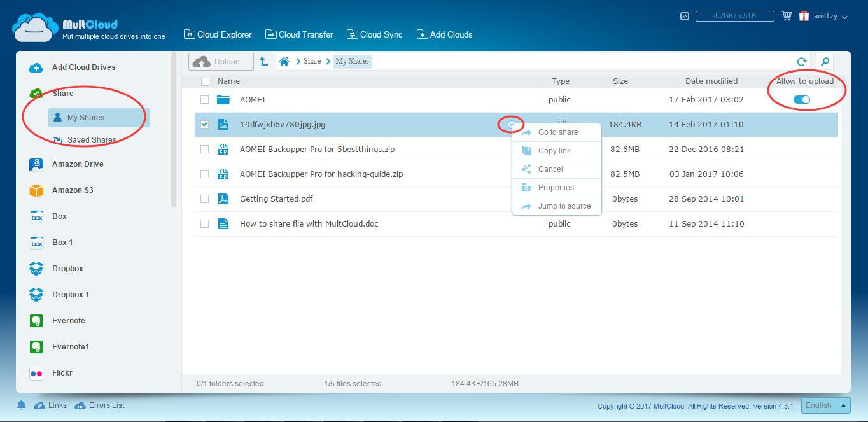Tick the select-all checkbox in header
The height and width of the screenshot is (422, 868).
pos(205,81)
